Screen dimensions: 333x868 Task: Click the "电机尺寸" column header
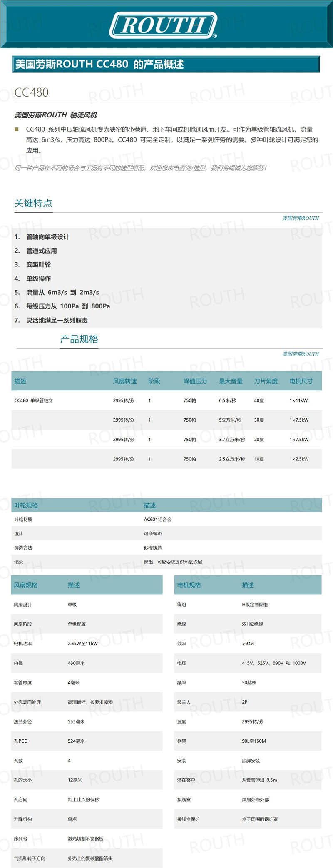point(301,381)
